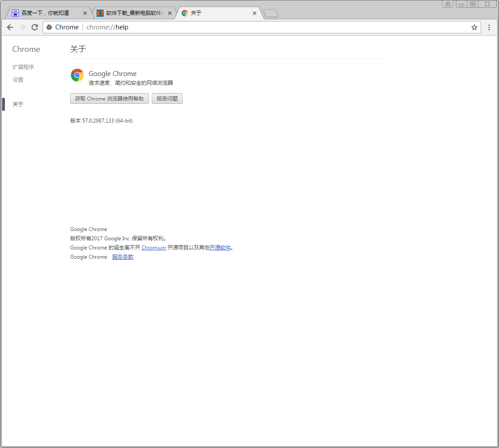Open the 开源软件 link
Viewport: 499px width, 448px height.
pos(220,248)
